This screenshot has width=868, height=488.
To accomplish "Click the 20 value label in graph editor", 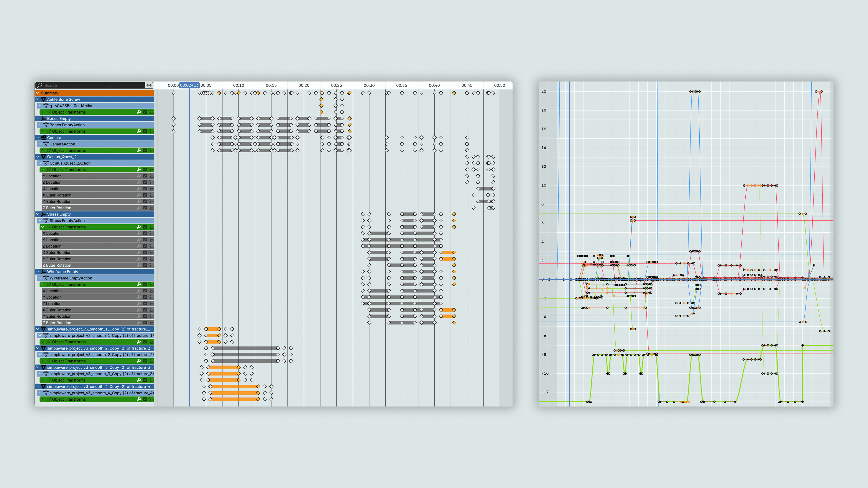I will pyautogui.click(x=544, y=91).
